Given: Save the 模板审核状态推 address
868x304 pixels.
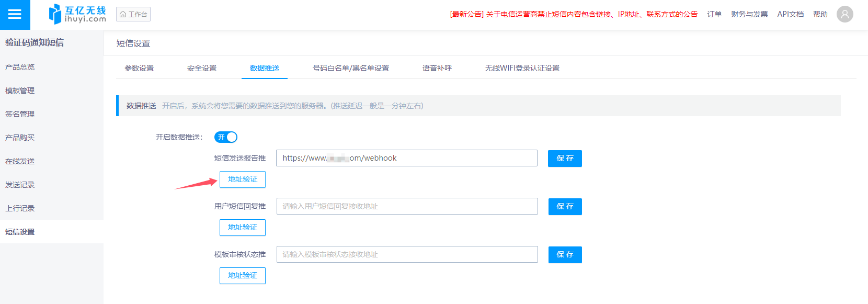Looking at the screenshot, I should 565,255.
